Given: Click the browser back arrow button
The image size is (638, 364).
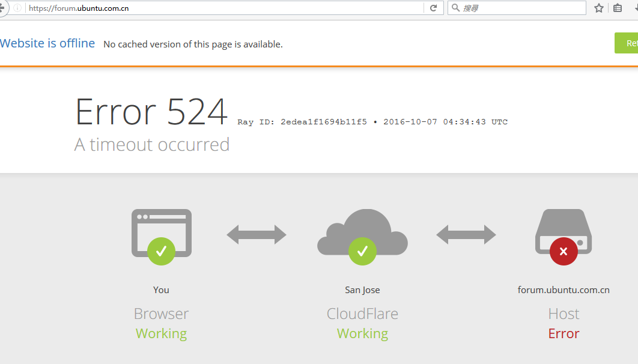Looking at the screenshot, I should (2, 8).
